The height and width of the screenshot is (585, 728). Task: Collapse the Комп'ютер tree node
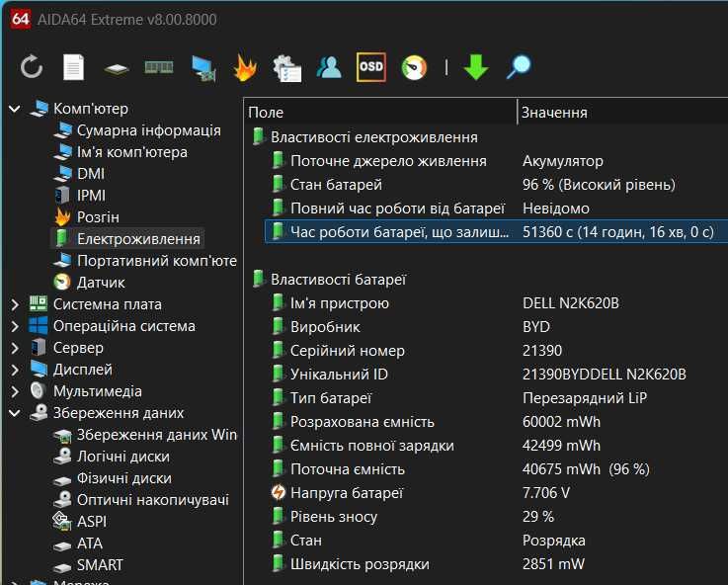(15, 109)
